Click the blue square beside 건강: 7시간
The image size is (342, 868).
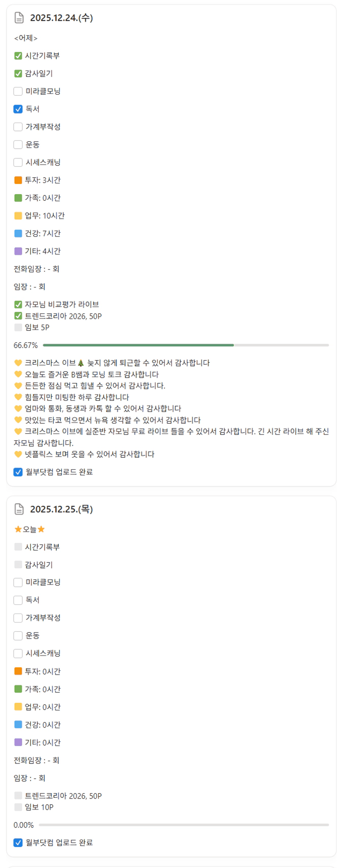point(18,233)
